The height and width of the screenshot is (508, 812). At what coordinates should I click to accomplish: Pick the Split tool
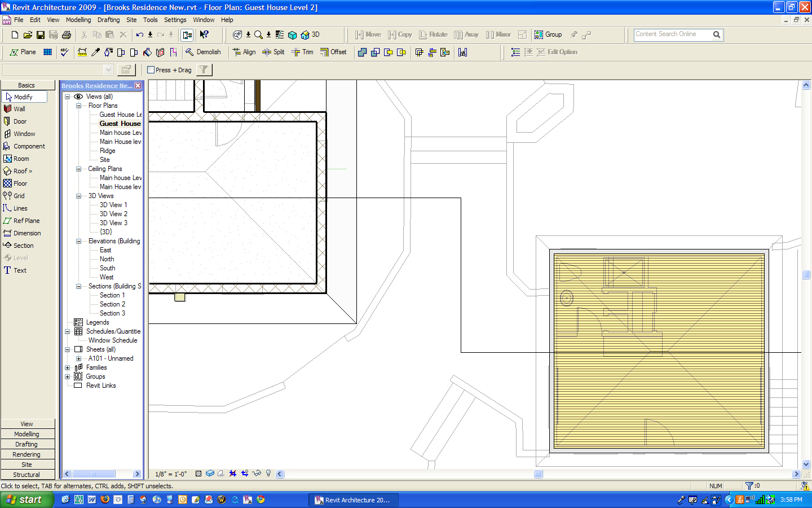point(273,52)
